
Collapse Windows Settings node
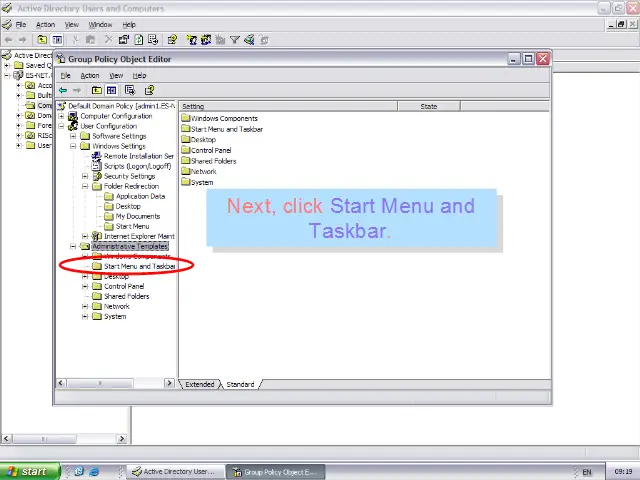click(x=73, y=146)
